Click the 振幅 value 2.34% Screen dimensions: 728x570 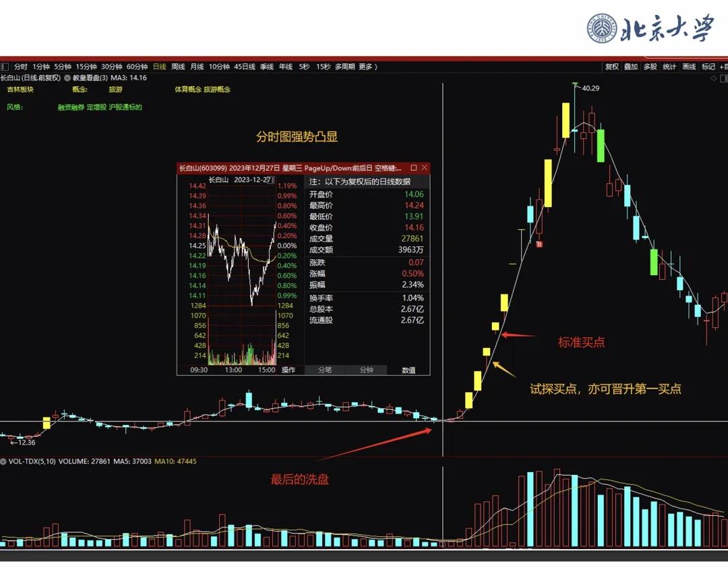[x=413, y=285]
